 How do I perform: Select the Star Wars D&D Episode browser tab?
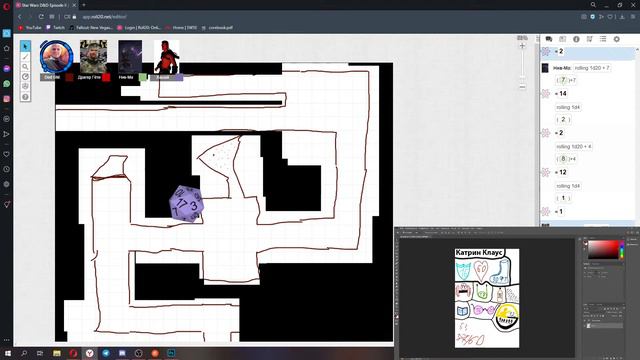46,5
